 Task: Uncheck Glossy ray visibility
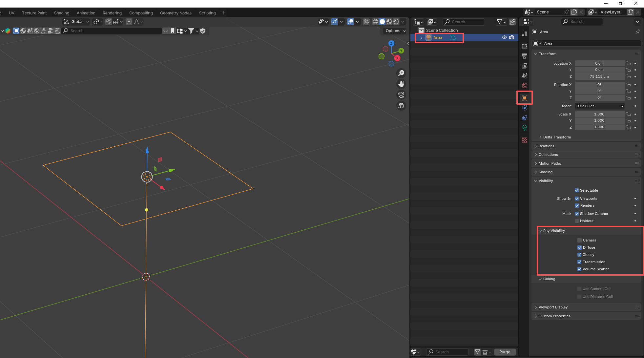pyautogui.click(x=579, y=255)
